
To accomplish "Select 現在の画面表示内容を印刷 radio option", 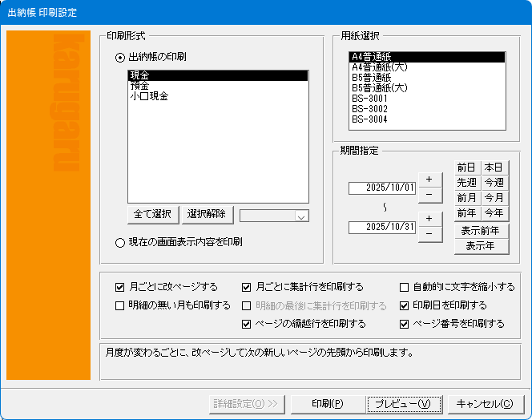I will click(x=121, y=241).
